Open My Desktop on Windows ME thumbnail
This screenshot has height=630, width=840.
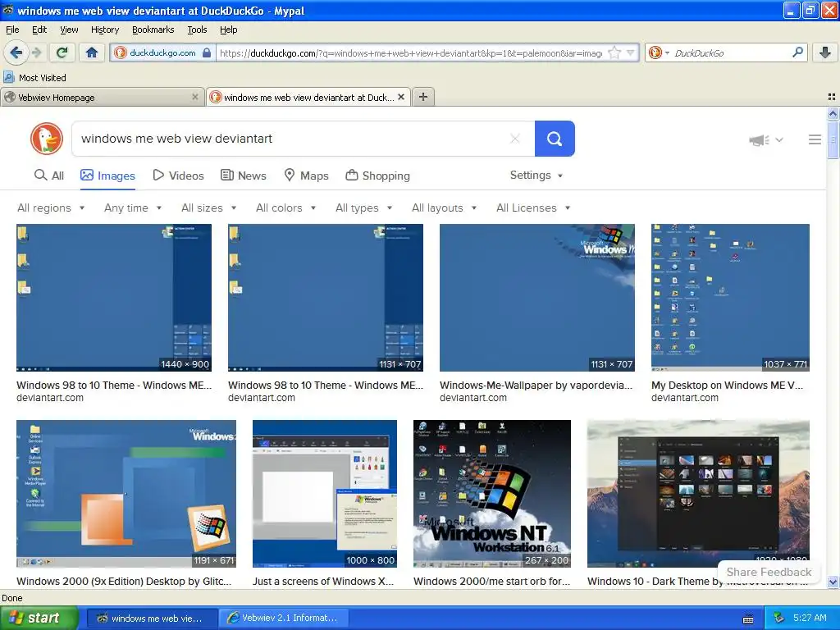[x=730, y=297]
